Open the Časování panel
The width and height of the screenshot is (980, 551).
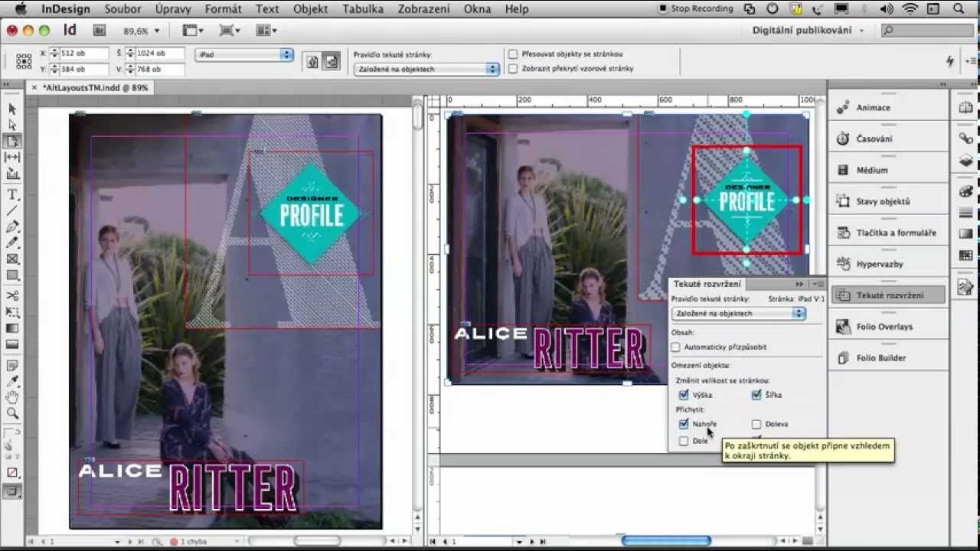pos(888,139)
